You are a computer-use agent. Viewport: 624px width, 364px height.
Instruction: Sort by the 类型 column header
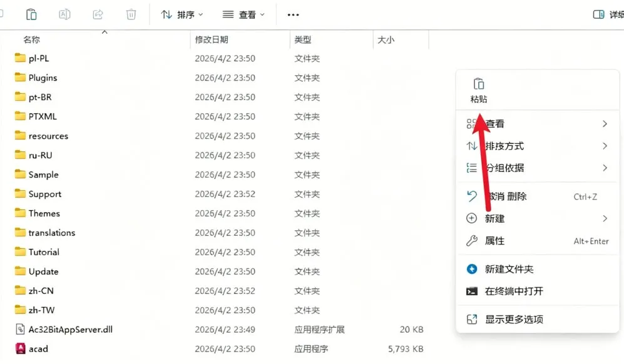pos(302,39)
